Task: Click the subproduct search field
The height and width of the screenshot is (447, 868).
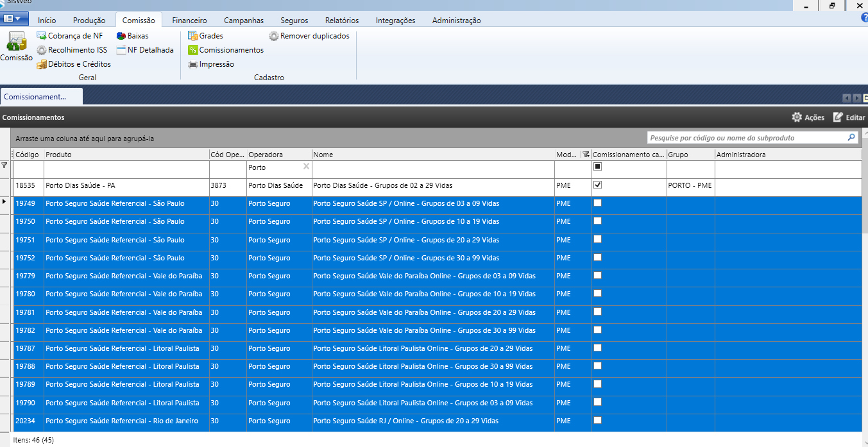Action: [x=747, y=137]
